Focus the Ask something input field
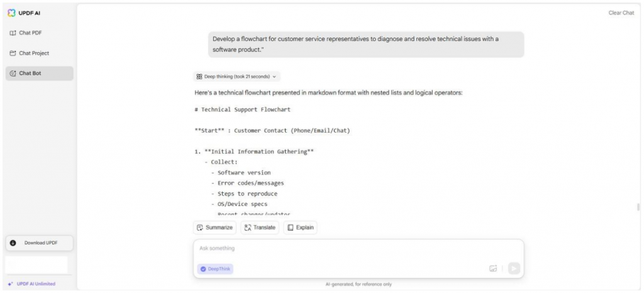The height and width of the screenshot is (294, 644). click(358, 249)
